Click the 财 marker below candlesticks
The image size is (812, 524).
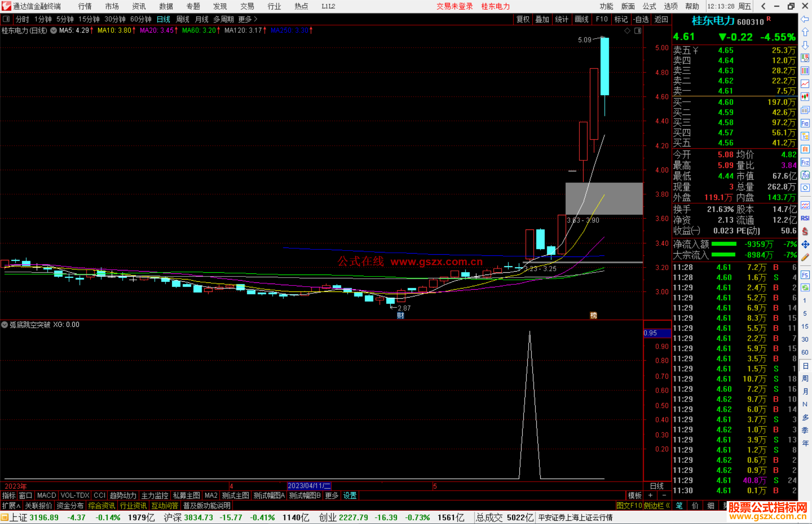[x=400, y=316]
